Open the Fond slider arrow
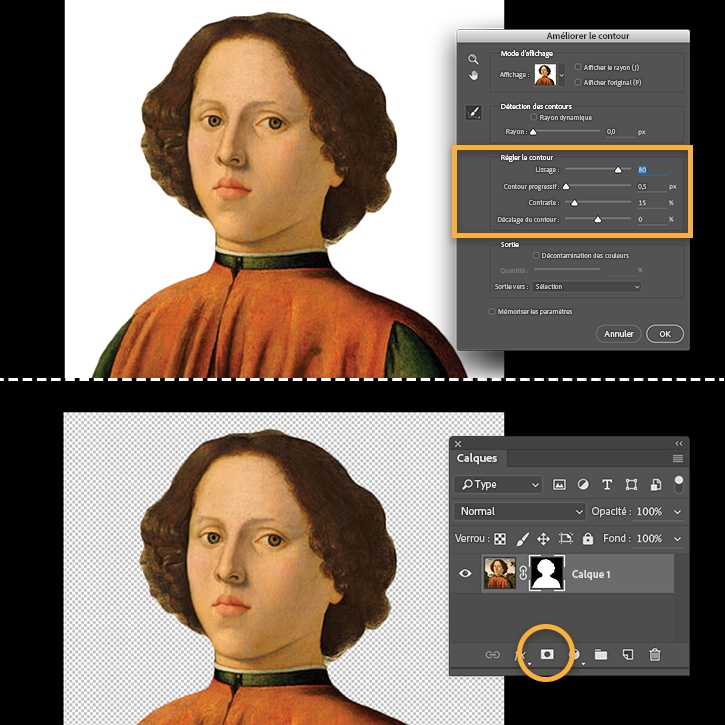Screen dimensions: 725x725 pyautogui.click(x=677, y=539)
